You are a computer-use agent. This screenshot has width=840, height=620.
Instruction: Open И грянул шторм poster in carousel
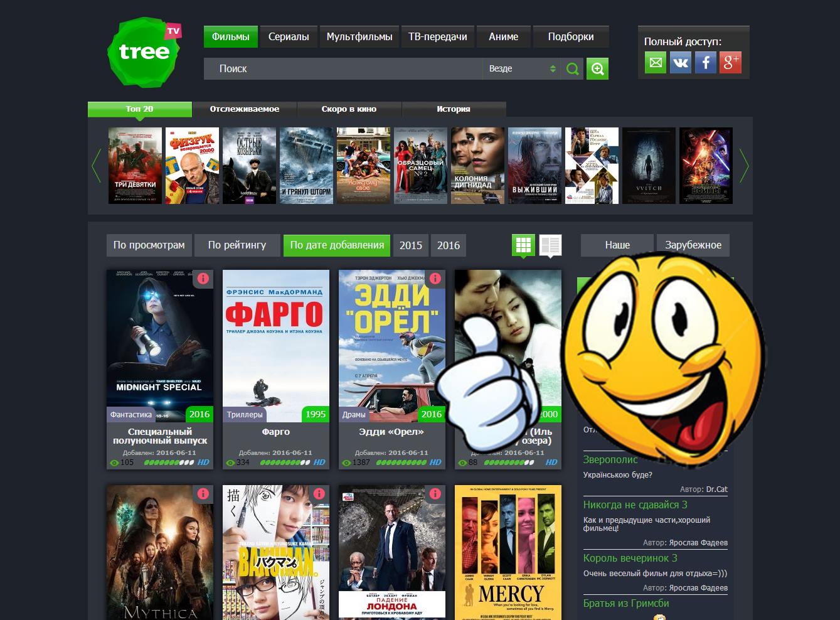[x=306, y=166]
